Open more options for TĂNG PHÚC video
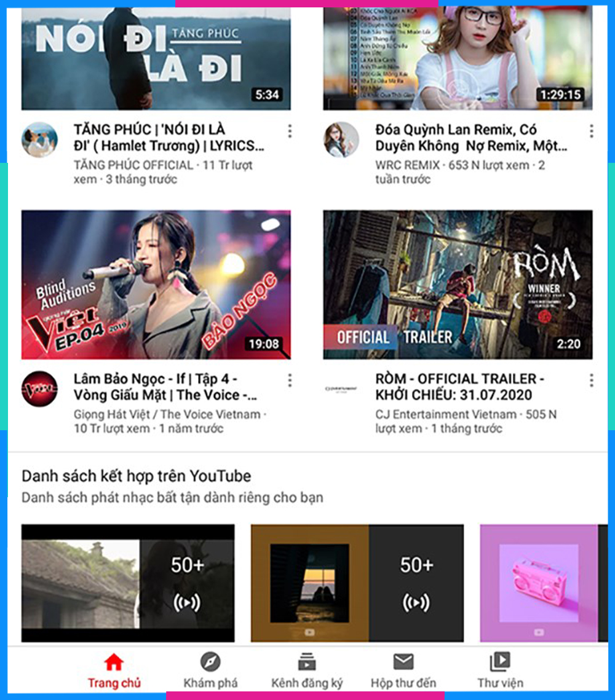Viewport: 615px width, 700px height. (290, 132)
